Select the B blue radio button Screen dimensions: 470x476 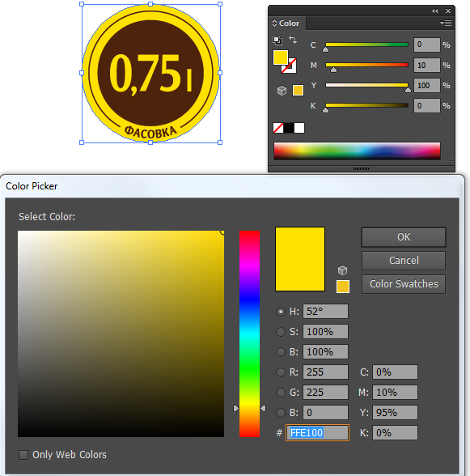click(x=281, y=413)
